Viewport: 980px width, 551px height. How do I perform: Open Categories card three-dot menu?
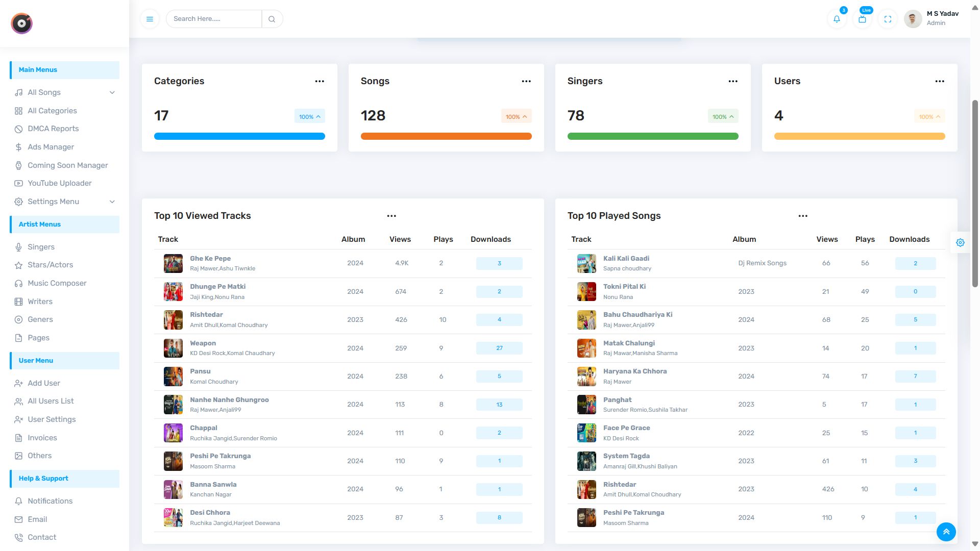coord(320,81)
